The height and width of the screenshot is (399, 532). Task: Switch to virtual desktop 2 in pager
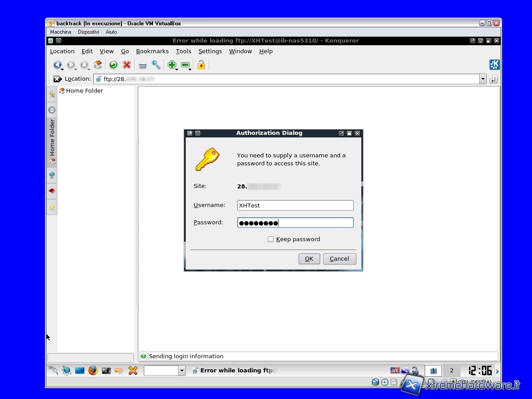pyautogui.click(x=451, y=371)
